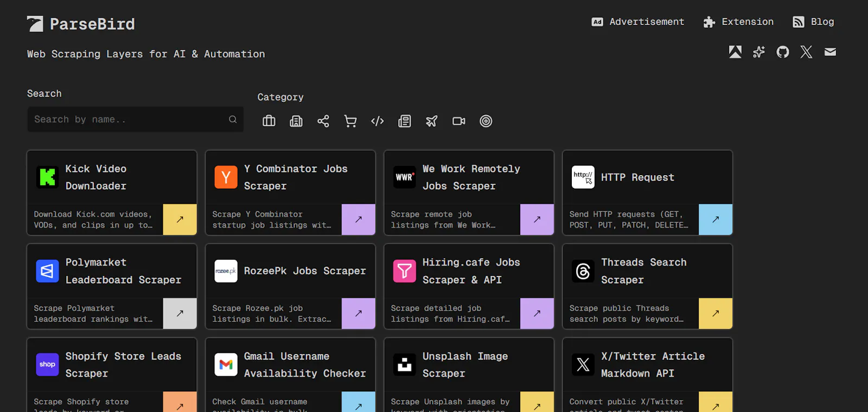
Task: Open Polymarket Leaderboard Scraper gray arrow
Action: 180,313
